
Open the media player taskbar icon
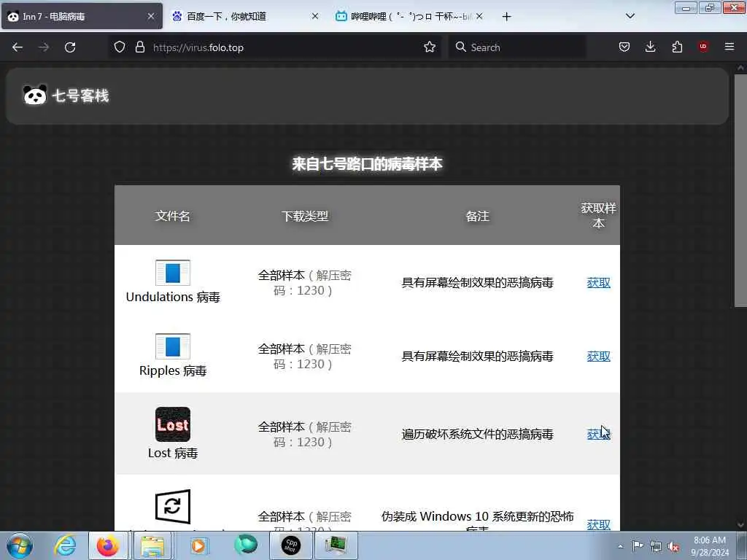pyautogui.click(x=198, y=545)
